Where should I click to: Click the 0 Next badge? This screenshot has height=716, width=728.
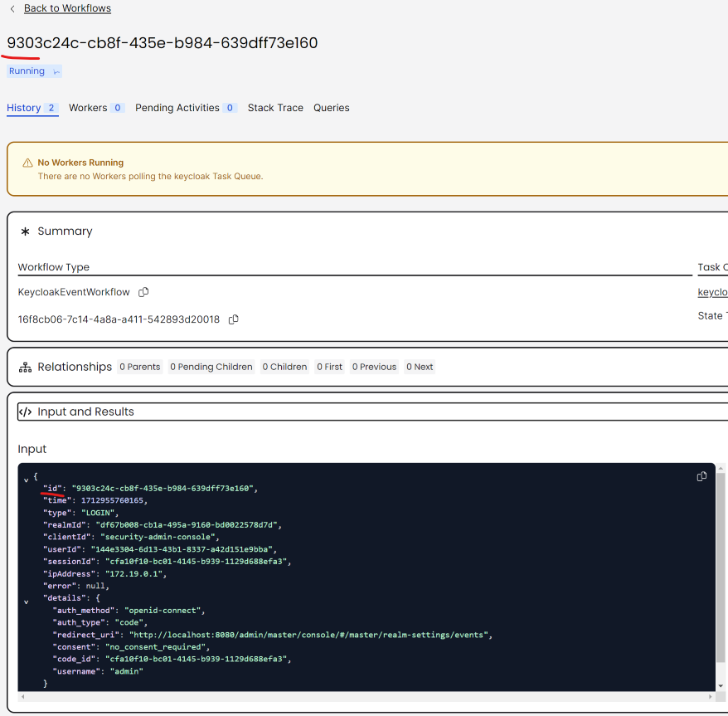(420, 367)
